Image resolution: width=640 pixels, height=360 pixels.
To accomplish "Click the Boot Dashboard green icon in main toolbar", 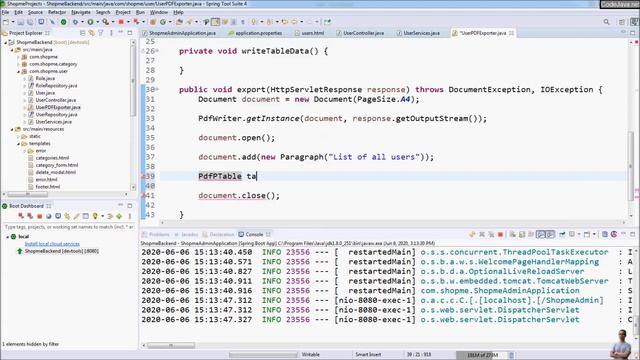I will click(64, 22).
